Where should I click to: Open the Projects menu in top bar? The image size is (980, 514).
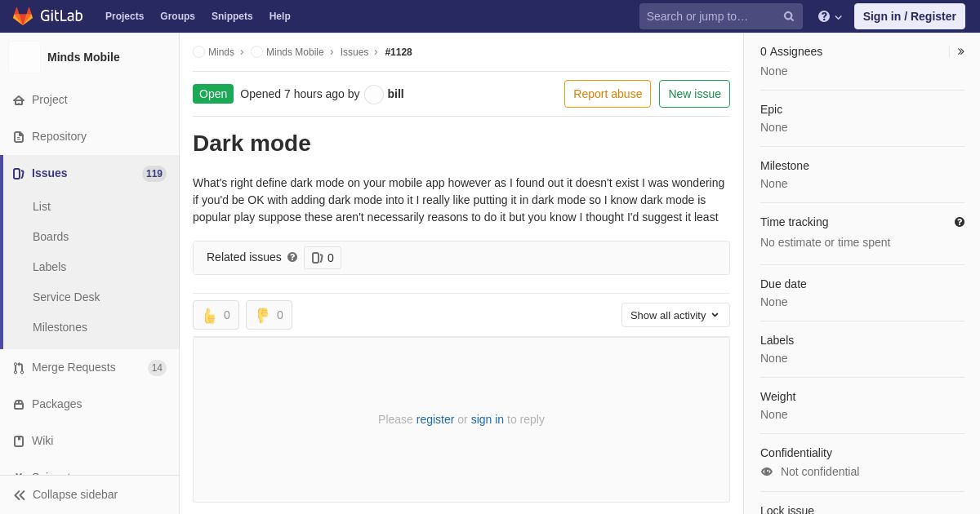(124, 16)
